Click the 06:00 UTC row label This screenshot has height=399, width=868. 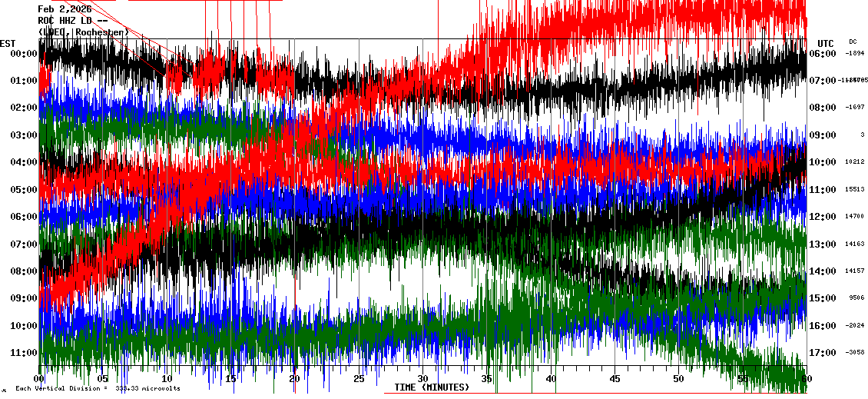point(823,54)
